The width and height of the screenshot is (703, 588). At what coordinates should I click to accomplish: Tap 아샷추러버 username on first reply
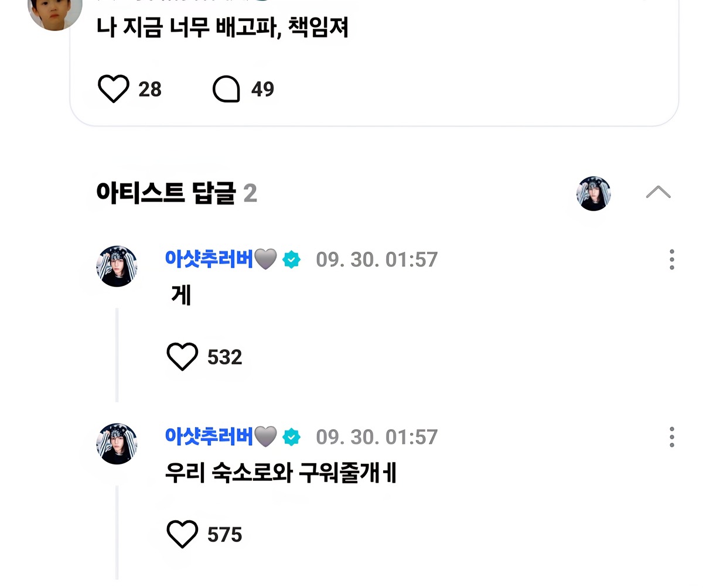209,259
